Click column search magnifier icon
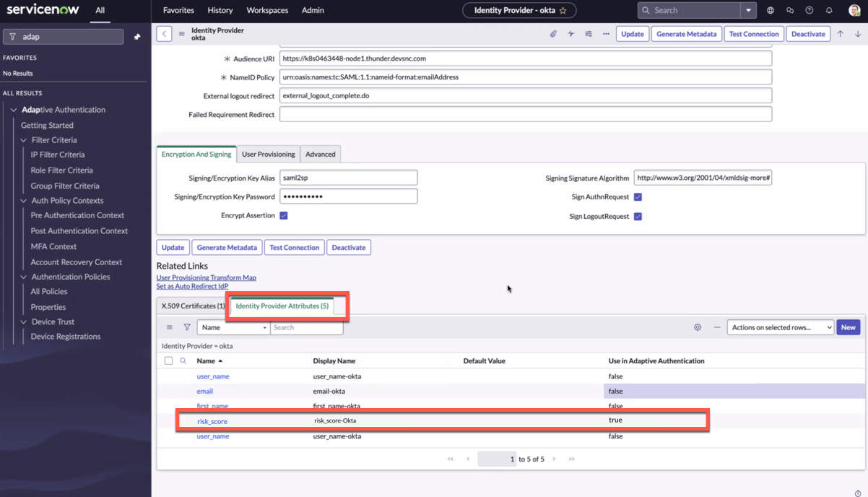This screenshot has width=868, height=497. (183, 361)
